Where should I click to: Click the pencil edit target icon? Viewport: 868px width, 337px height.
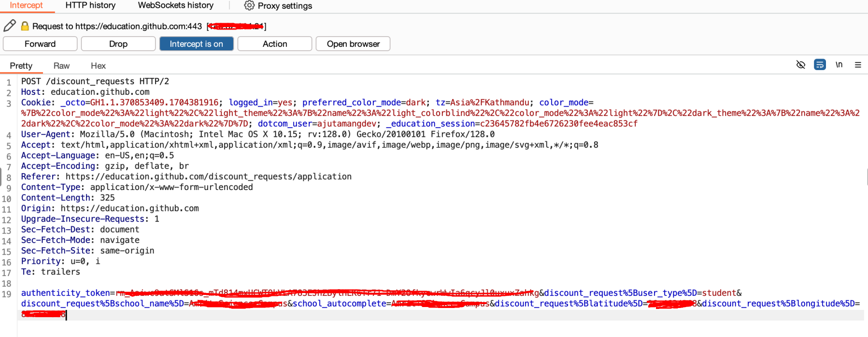10,26
